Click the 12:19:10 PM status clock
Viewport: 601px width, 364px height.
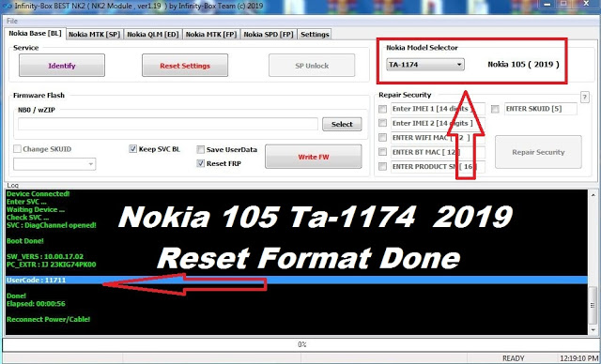tap(578, 358)
